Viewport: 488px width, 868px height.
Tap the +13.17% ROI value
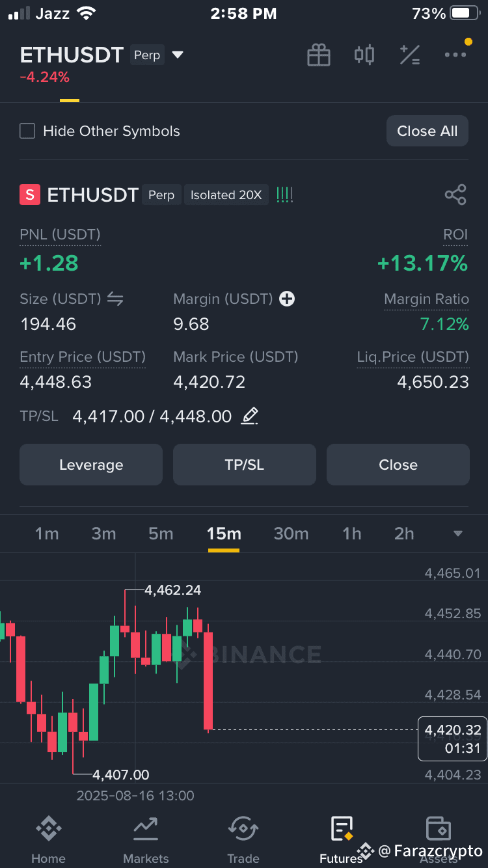click(x=422, y=263)
